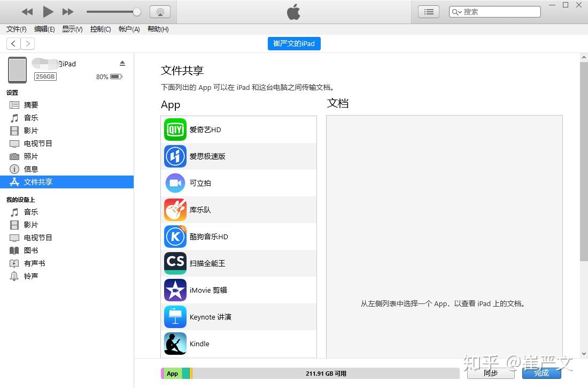
Task: Click the 同步 sync button
Action: [x=491, y=373]
